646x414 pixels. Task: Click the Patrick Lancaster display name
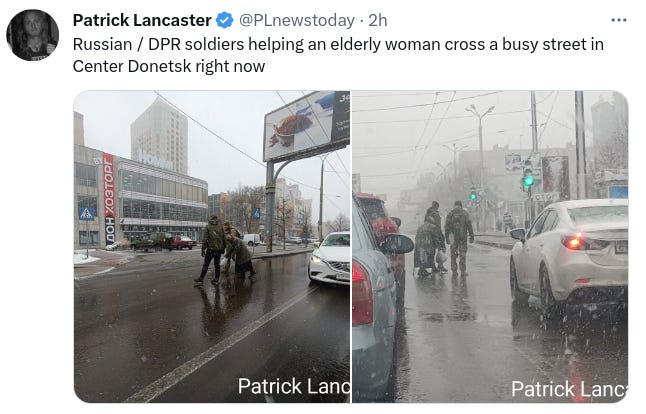click(142, 20)
